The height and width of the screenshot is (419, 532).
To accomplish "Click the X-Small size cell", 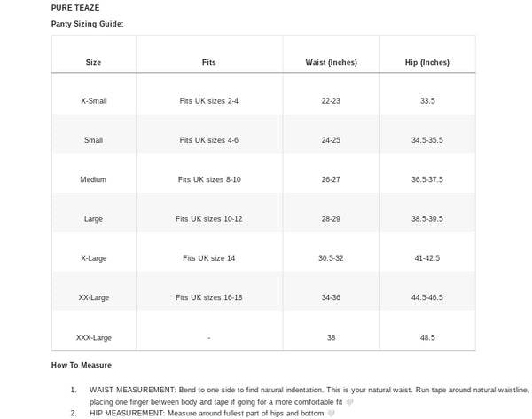I will tap(93, 102).
